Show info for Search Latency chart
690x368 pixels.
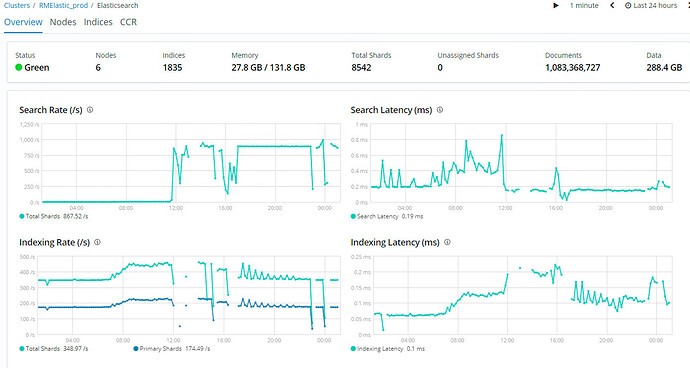pyautogui.click(x=440, y=110)
